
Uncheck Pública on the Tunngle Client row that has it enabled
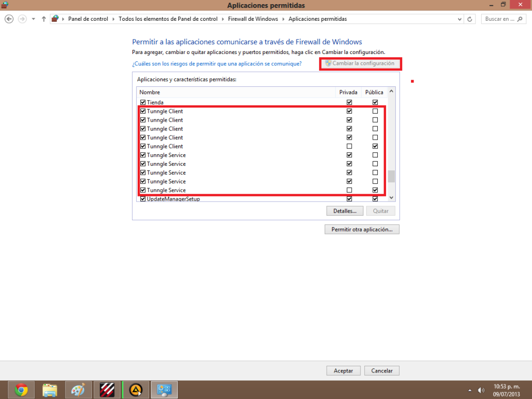pyautogui.click(x=375, y=146)
